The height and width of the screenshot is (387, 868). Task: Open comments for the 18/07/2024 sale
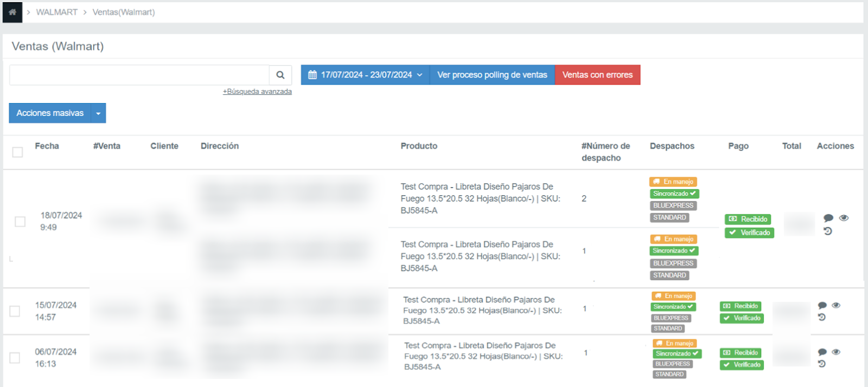tap(828, 218)
